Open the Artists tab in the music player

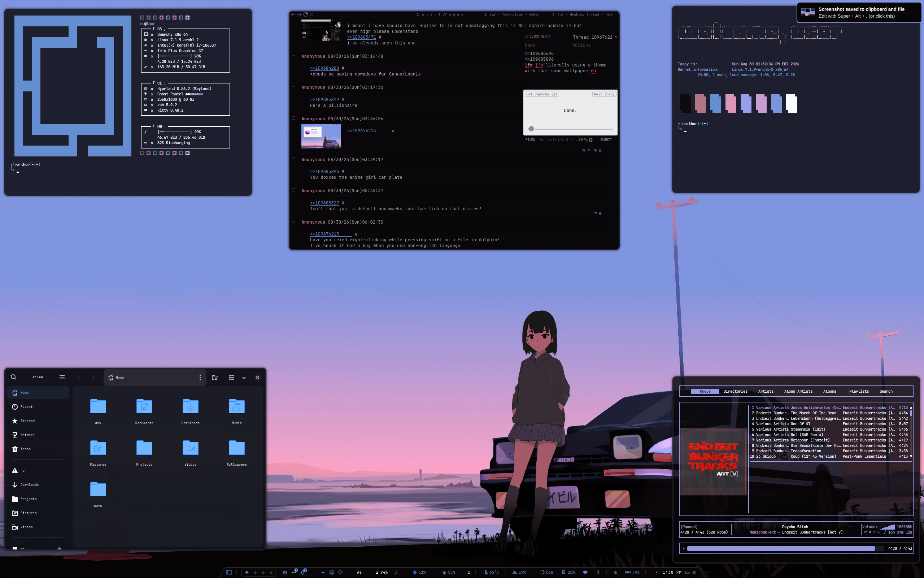(x=766, y=392)
